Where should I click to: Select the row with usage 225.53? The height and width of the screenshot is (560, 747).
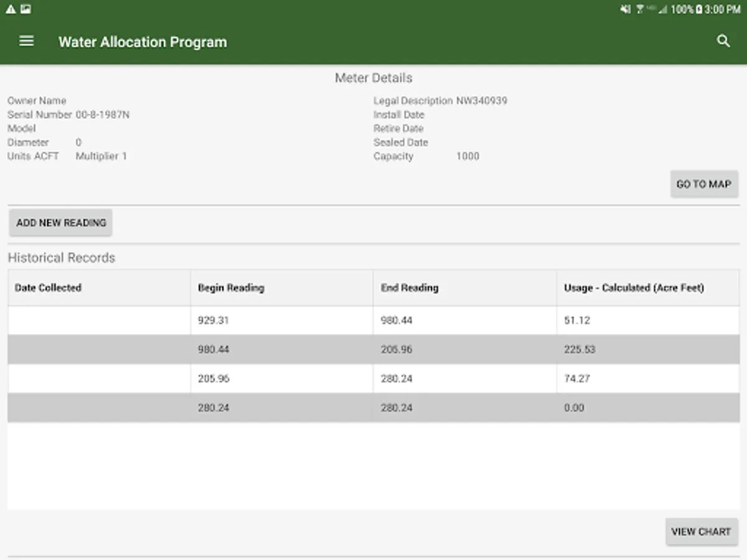[374, 350]
